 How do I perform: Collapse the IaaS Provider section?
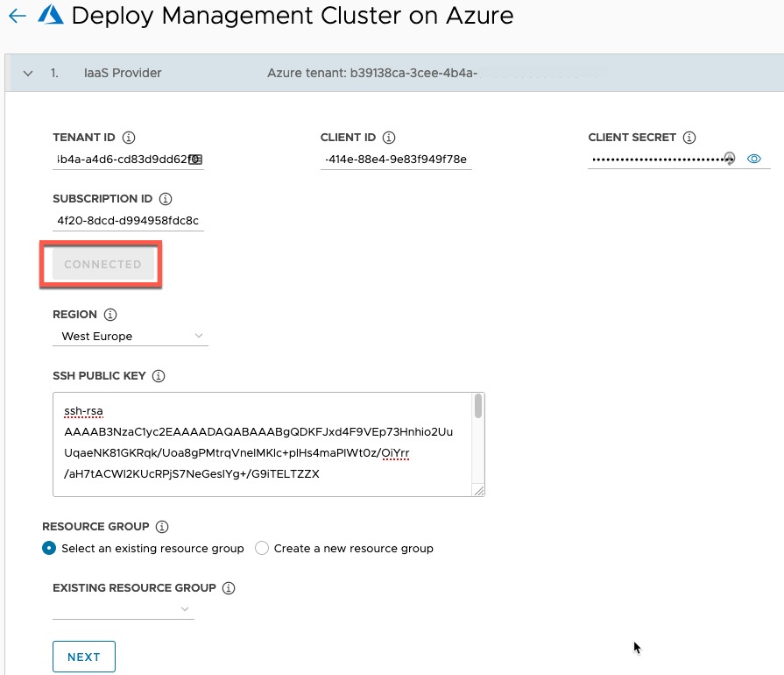28,74
